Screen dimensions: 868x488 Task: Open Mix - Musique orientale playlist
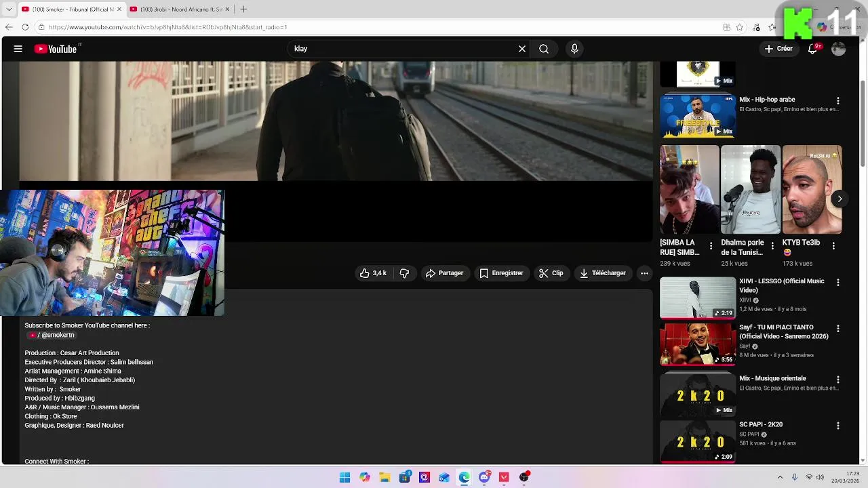pyautogui.click(x=698, y=394)
